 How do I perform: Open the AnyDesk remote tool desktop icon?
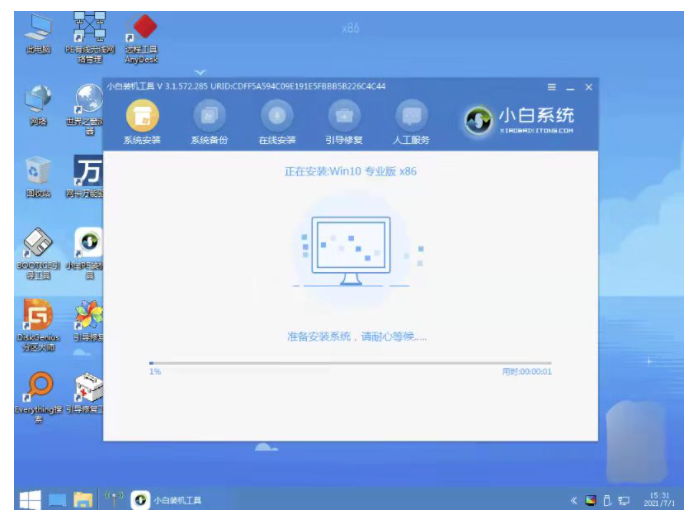(x=144, y=34)
